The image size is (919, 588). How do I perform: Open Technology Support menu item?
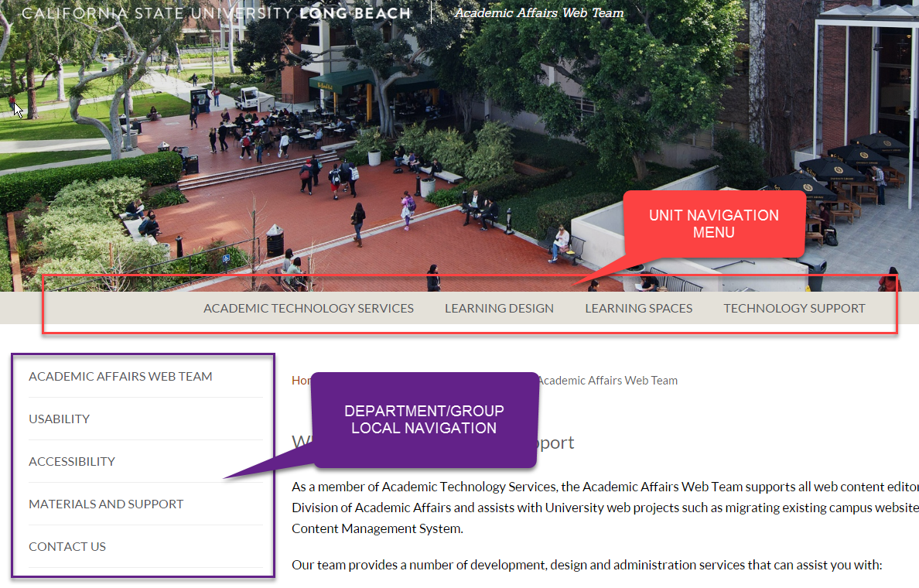tap(794, 309)
